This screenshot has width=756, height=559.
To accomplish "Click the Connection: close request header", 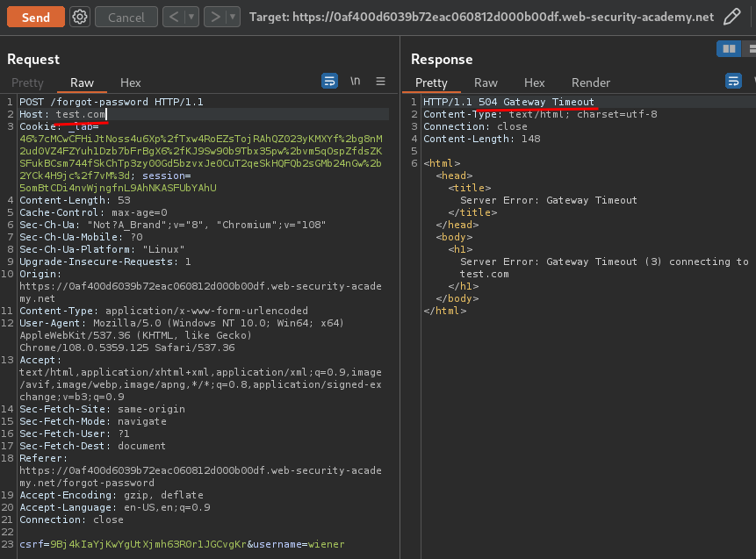I will click(71, 520).
